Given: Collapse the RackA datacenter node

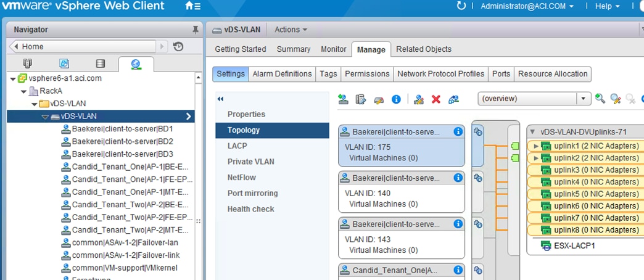Looking at the screenshot, I should click(x=24, y=91).
